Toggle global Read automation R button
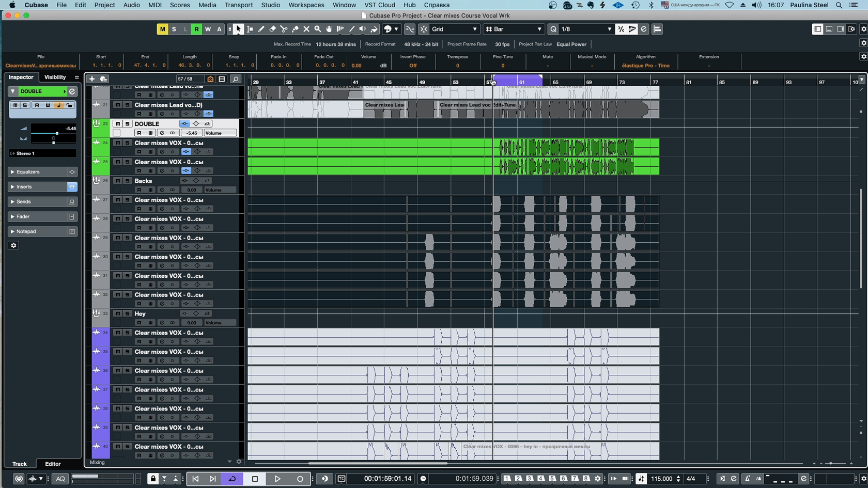The image size is (868, 488). point(196,29)
